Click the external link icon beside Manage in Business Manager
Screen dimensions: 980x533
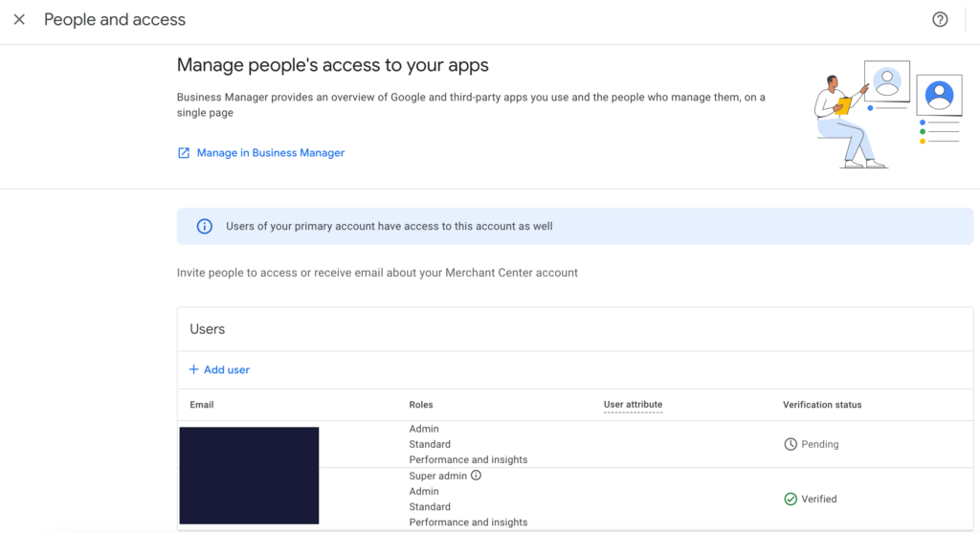point(184,153)
